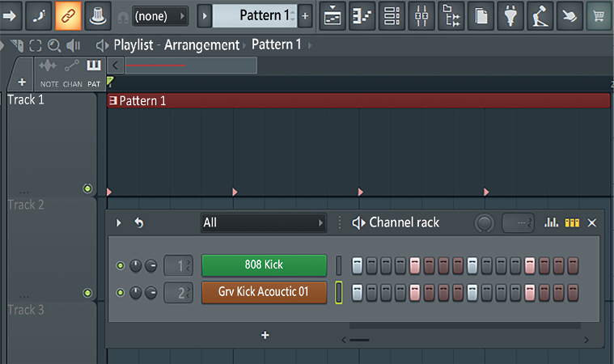Screen dimensions: 614x364
Task: Select the Track 3 header
Action: click(x=52, y=332)
